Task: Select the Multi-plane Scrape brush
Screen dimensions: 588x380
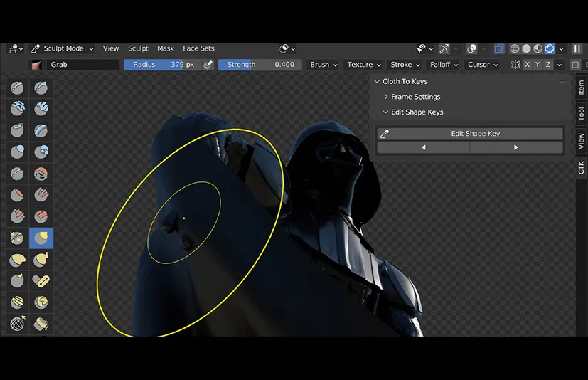Action: [41, 216]
